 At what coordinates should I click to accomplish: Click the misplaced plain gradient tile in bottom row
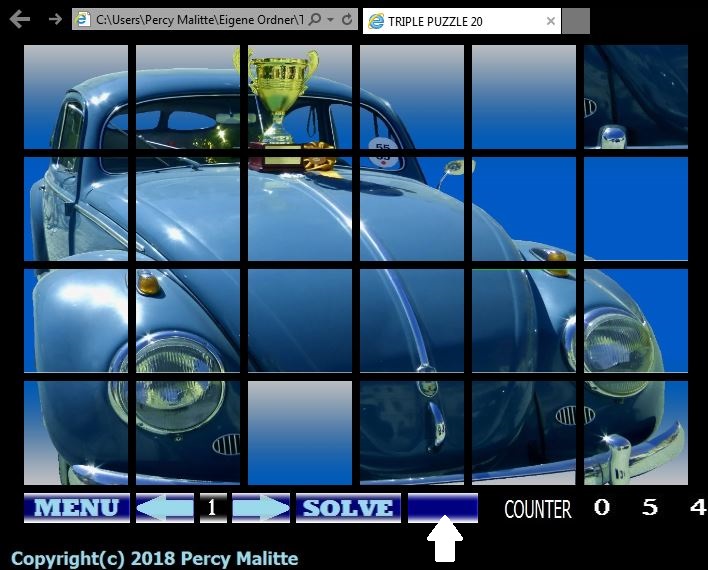click(x=300, y=433)
